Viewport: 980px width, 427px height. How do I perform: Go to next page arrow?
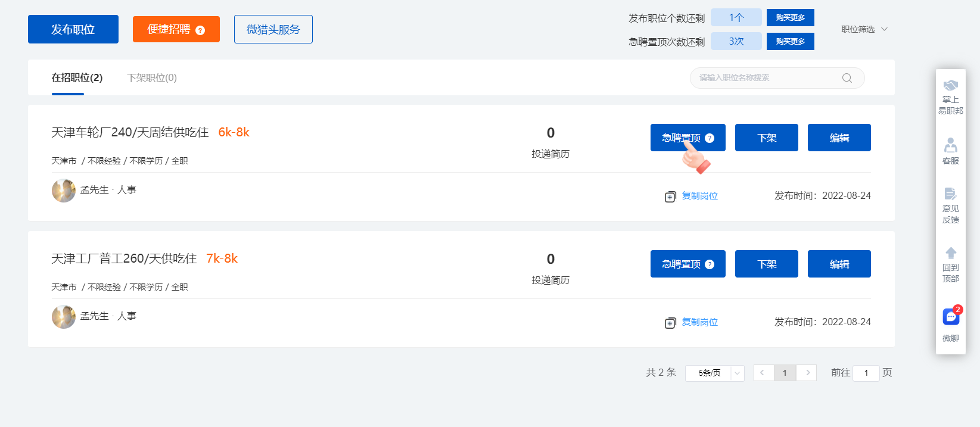coord(807,373)
